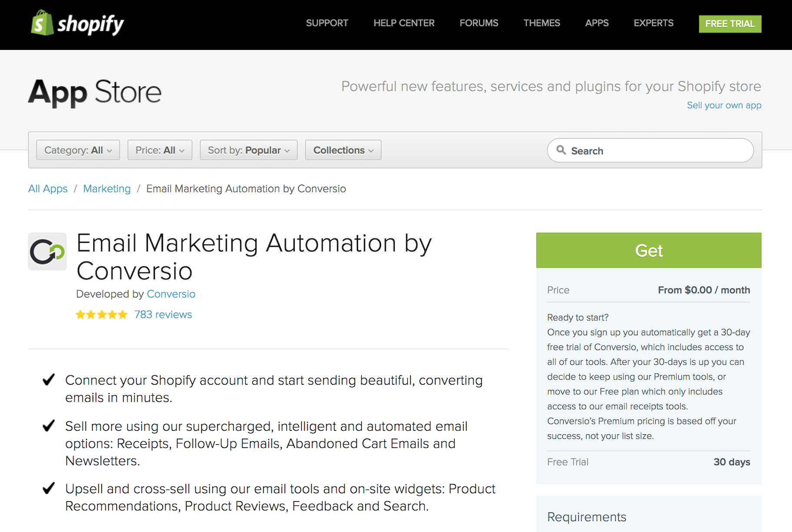The image size is (792, 532).
Task: Open the Help Center menu item
Action: click(x=404, y=23)
